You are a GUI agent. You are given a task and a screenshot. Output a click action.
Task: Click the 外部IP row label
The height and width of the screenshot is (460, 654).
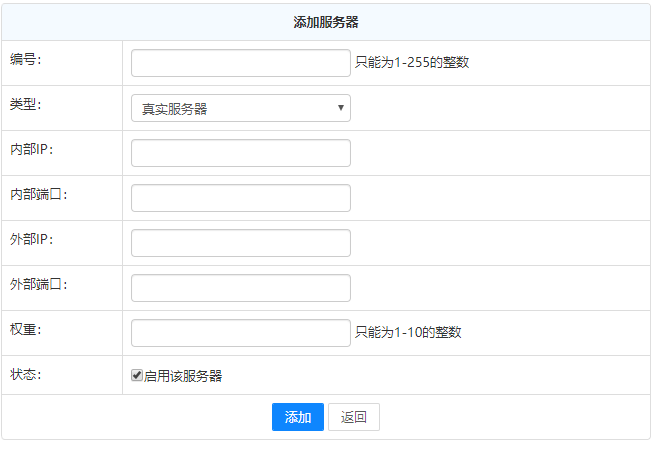tap(31, 239)
